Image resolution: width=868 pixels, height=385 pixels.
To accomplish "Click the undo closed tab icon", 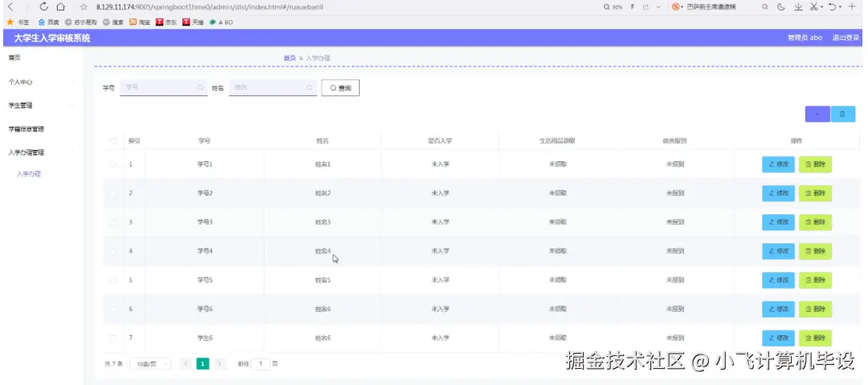I will tap(833, 7).
